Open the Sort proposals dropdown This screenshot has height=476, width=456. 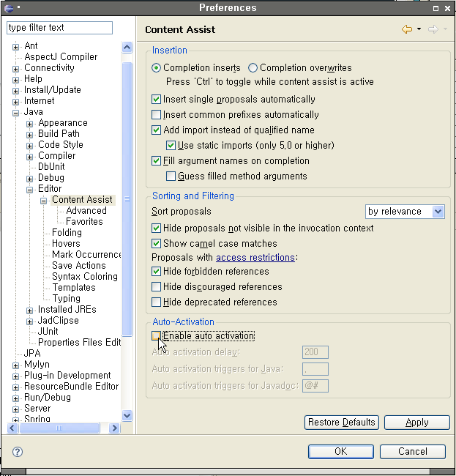tap(405, 212)
